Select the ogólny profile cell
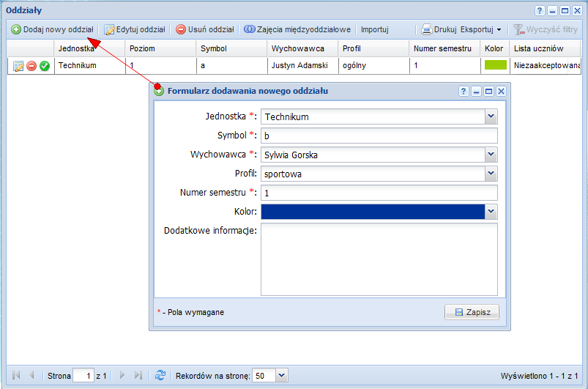Image resolution: width=588 pixels, height=389 pixels. tap(373, 66)
